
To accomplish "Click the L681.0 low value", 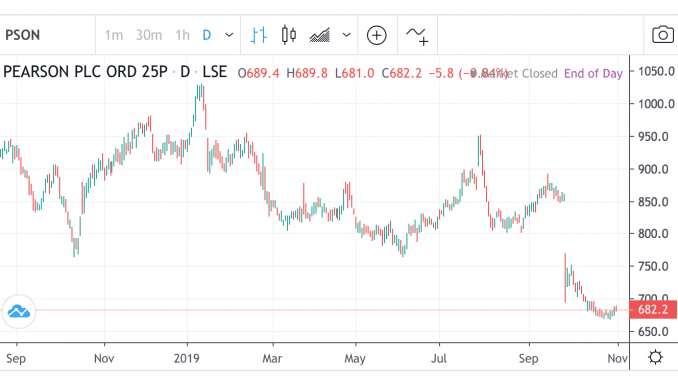I will pos(355,73).
